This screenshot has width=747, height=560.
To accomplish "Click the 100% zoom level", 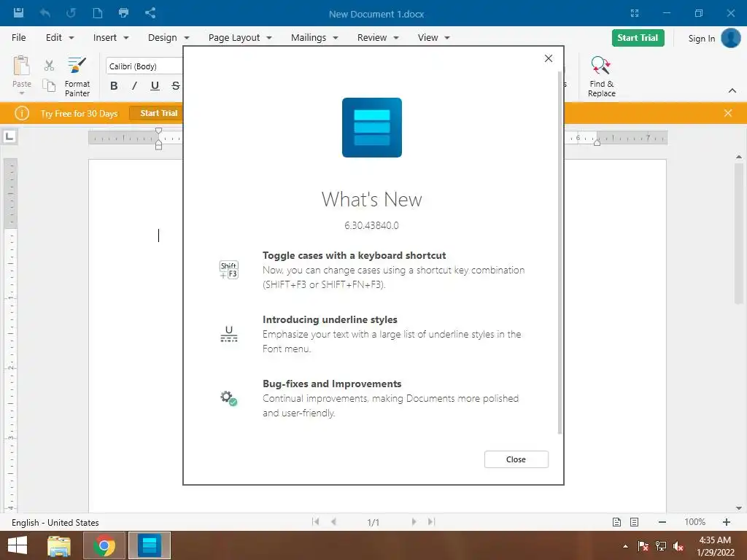I will pos(694,522).
